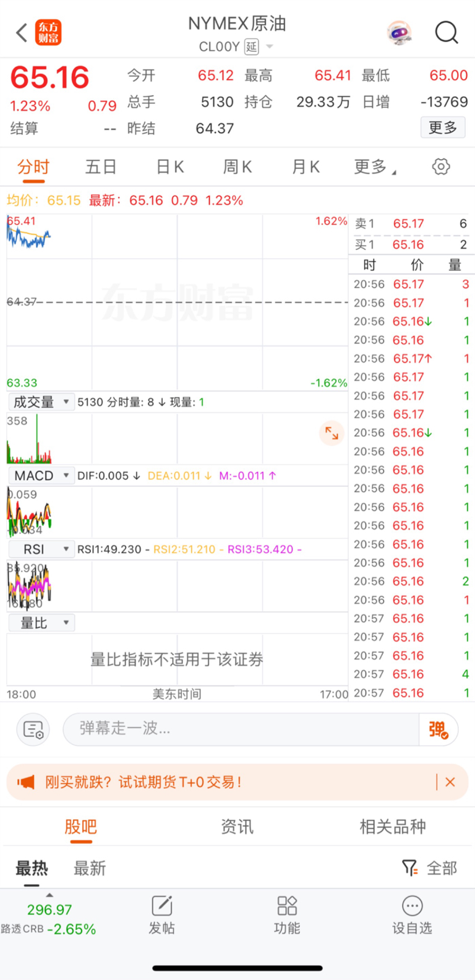This screenshot has height=980, width=475.
Task: Tap the 20:57 65.16 trade with volume 4
Action: coord(411,674)
